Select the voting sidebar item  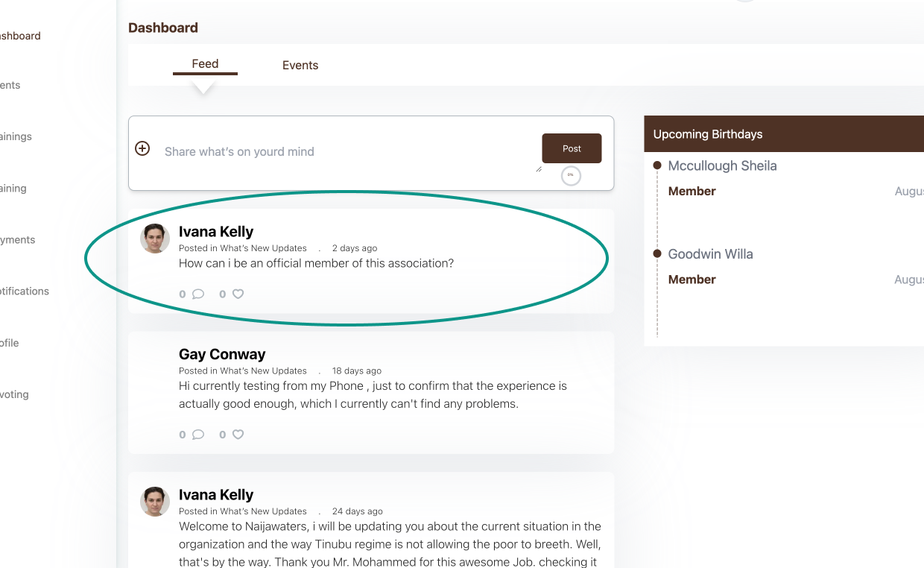[14, 394]
